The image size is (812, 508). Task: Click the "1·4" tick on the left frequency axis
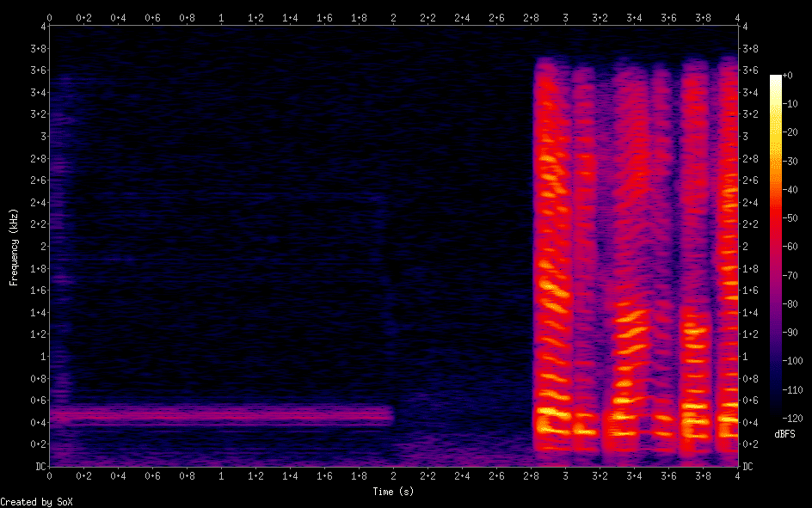click(39, 313)
